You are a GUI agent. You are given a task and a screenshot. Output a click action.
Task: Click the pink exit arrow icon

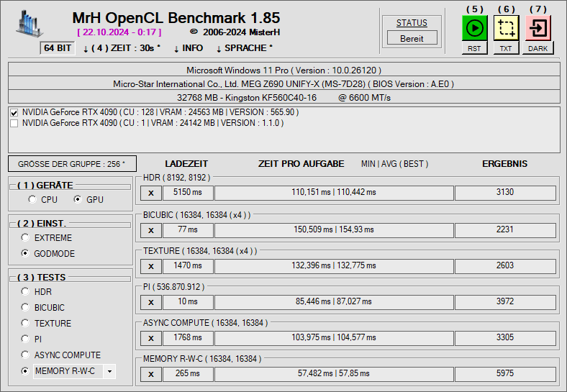tap(537, 28)
